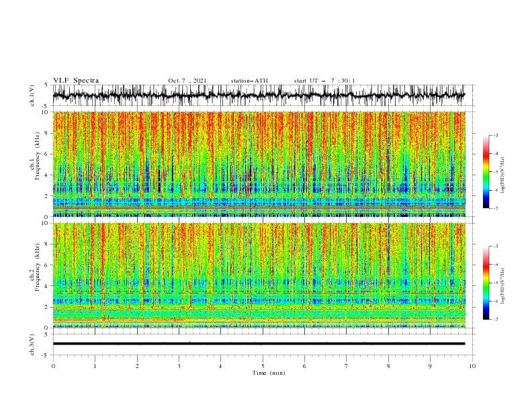Click inside the ch.1 spectrogram panel

pos(259,164)
